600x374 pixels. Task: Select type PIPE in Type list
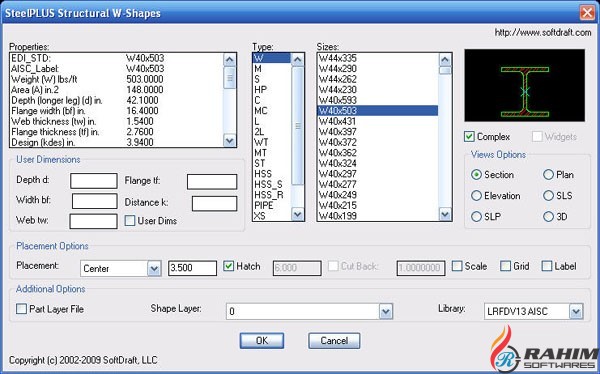click(271, 206)
